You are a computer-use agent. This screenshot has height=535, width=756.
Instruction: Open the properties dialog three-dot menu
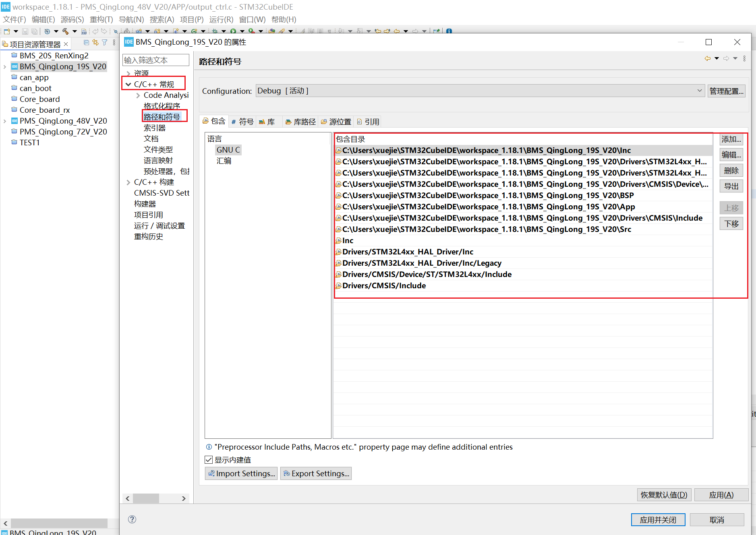point(744,59)
